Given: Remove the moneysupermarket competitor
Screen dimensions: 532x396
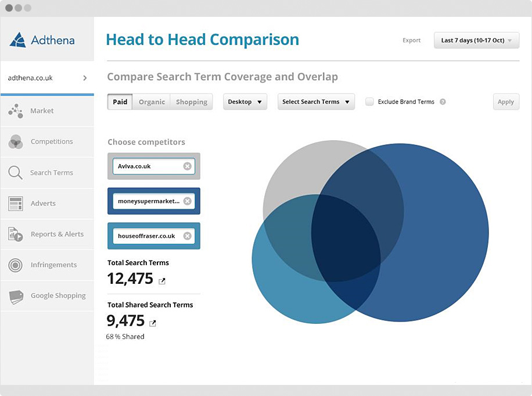Looking at the screenshot, I should coord(187,201).
